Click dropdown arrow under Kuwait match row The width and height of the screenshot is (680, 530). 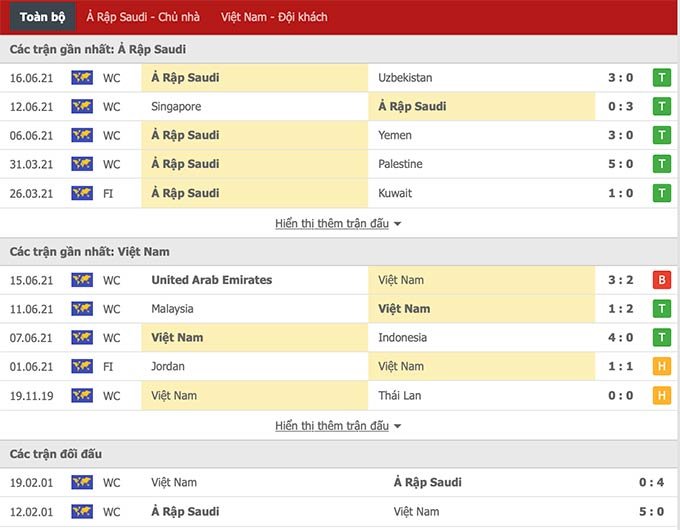coord(398,225)
